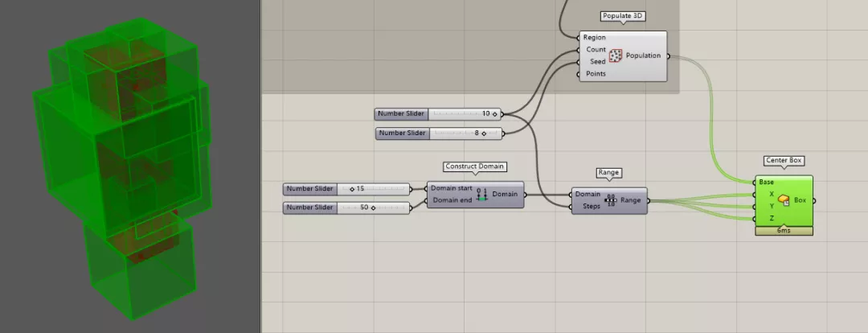The image size is (868, 333).
Task: Select the Points input on Populate 3D
Action: click(595, 74)
